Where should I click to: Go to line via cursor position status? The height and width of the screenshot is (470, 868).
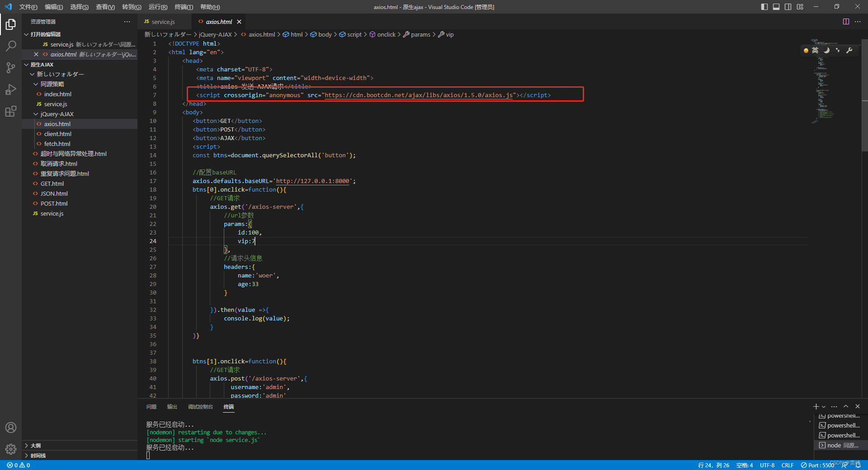pos(713,465)
